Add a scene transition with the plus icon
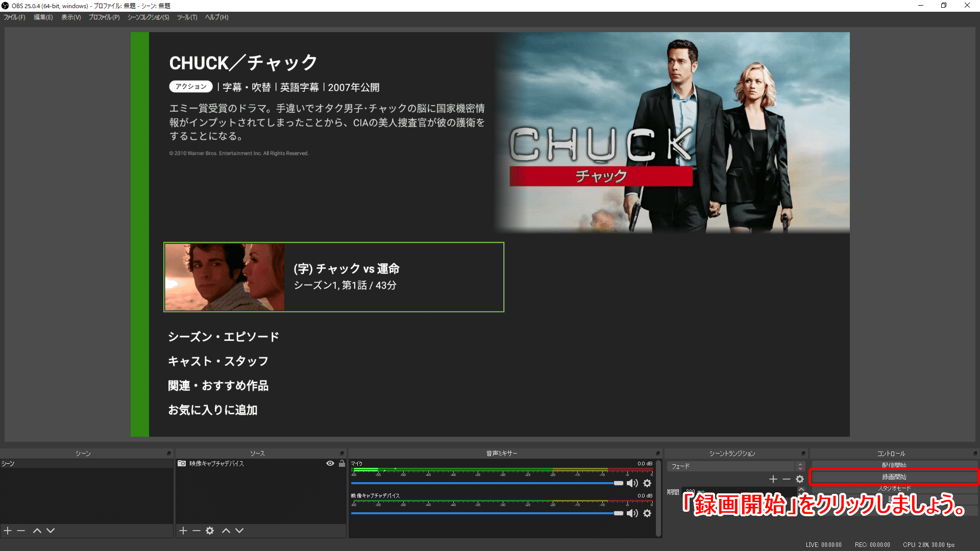 pos(773,479)
